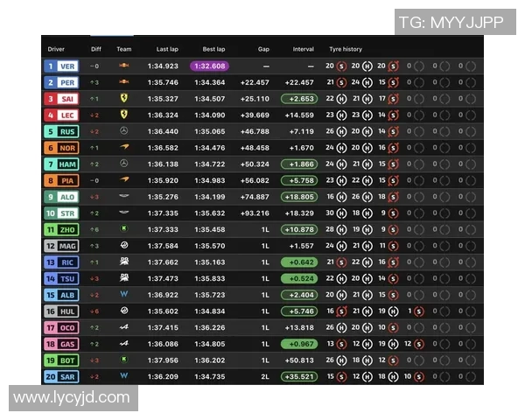Click the Alpine team logo in GAS row
525x420 pixels.
coord(124,343)
